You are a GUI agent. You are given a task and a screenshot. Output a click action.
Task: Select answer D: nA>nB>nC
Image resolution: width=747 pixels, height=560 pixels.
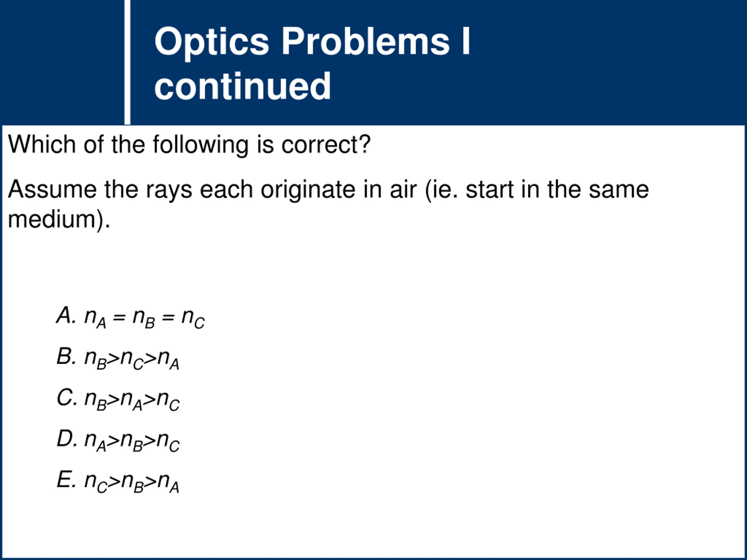pyautogui.click(x=118, y=441)
